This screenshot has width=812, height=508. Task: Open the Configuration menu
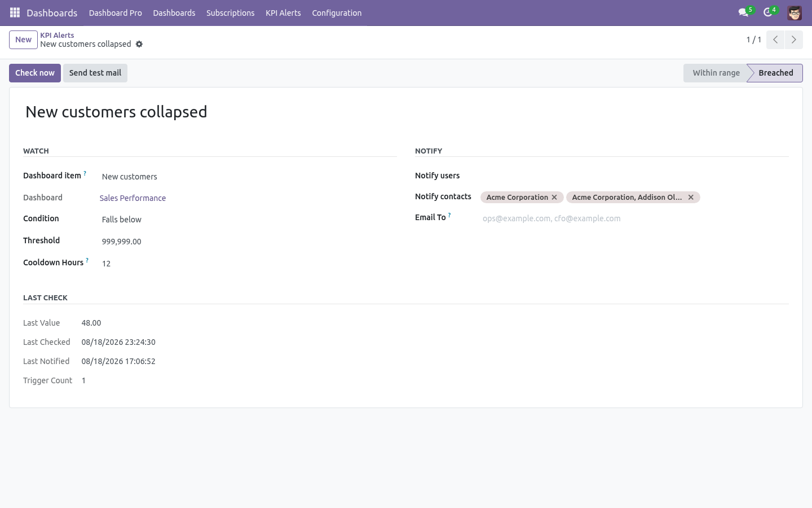pos(337,12)
